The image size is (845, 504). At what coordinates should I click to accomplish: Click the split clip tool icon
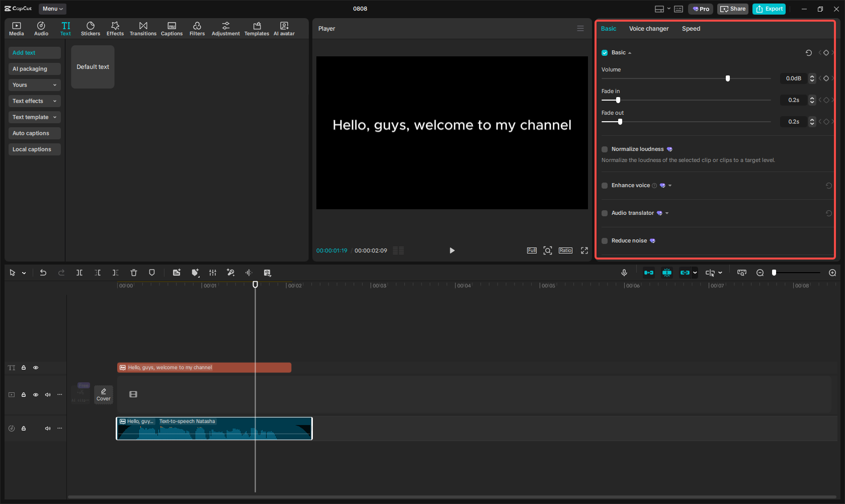pyautogui.click(x=79, y=273)
